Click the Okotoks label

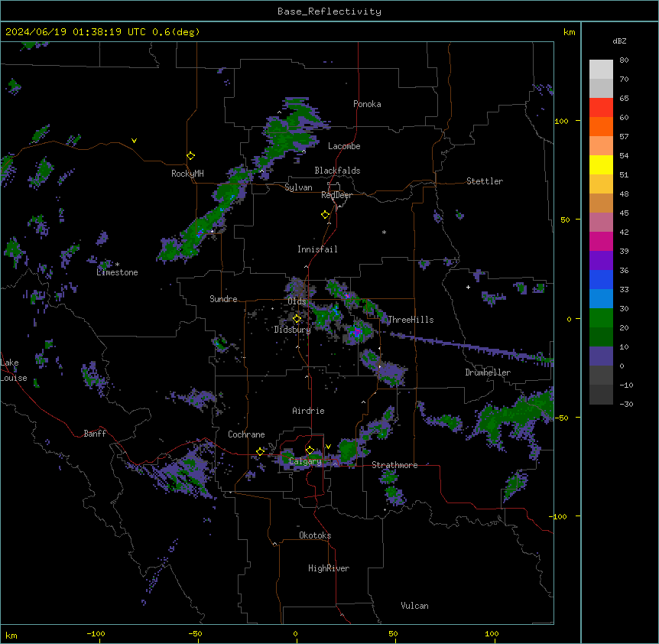pos(315,535)
